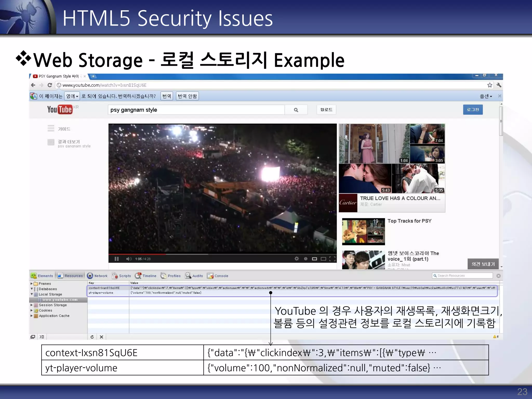Open the Console panel
The width and height of the screenshot is (532, 399).
218,276
